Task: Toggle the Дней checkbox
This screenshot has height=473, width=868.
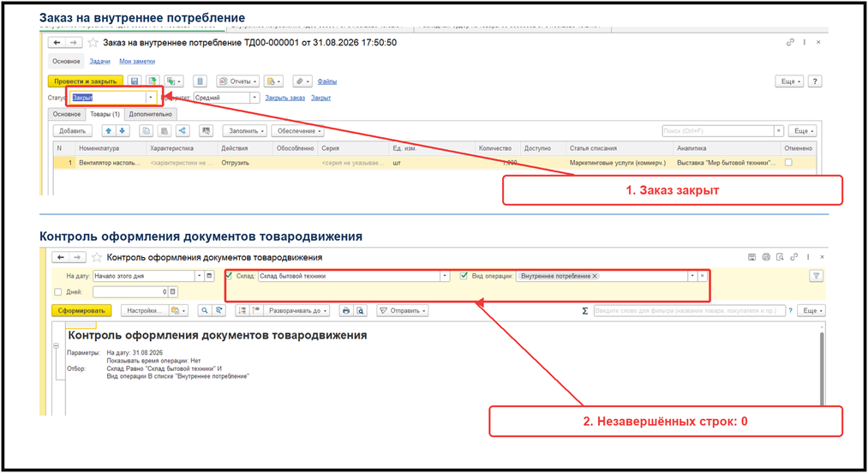Action: [58, 292]
